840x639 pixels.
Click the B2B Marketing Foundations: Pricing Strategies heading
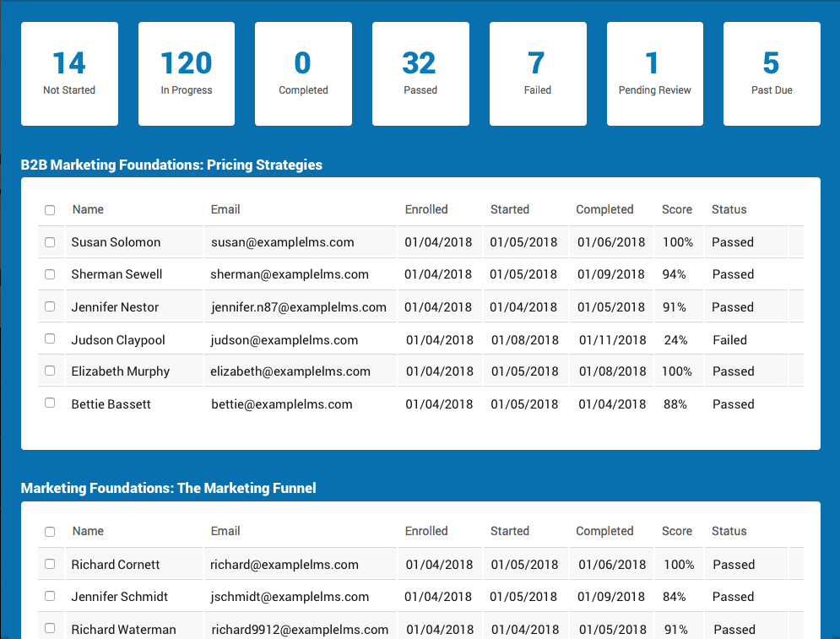[x=171, y=165]
